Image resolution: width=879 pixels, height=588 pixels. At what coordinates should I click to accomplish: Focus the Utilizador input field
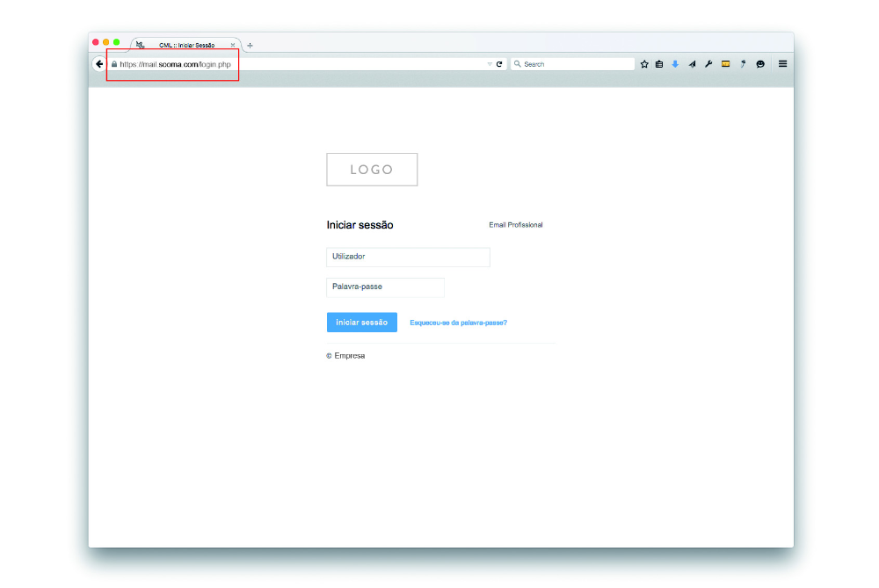[x=408, y=257]
